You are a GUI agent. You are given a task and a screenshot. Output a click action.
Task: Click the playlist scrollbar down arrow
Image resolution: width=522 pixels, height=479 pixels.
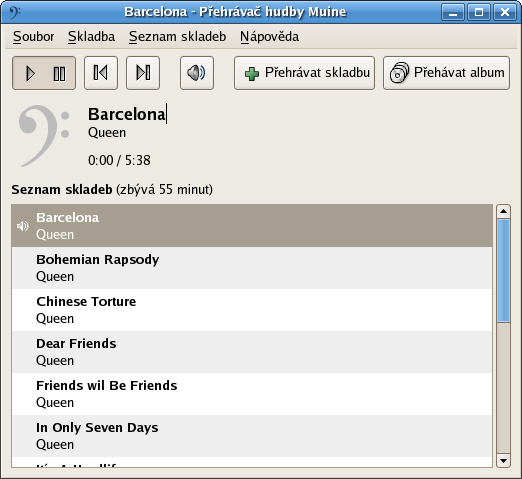click(x=503, y=461)
